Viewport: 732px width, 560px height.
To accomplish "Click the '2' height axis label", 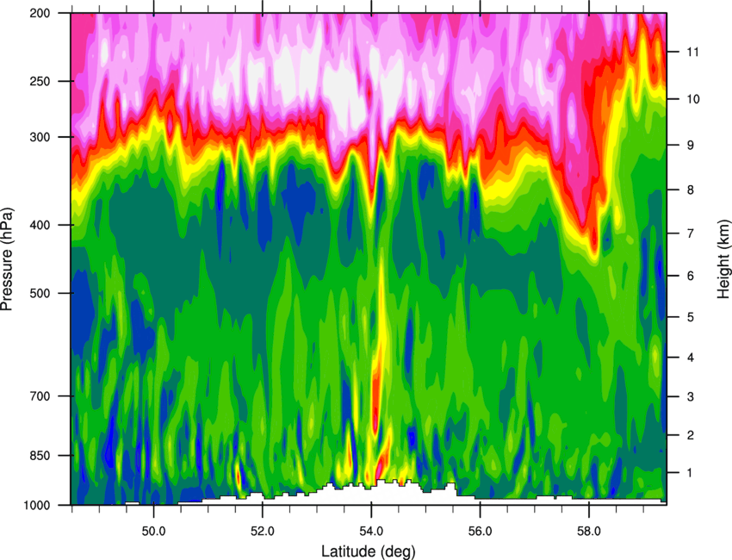I will [x=691, y=435].
